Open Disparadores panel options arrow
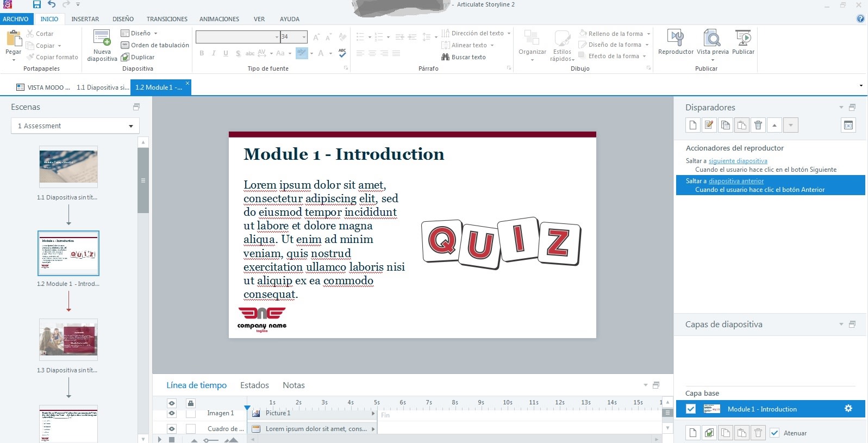868x443 pixels. pos(841,108)
